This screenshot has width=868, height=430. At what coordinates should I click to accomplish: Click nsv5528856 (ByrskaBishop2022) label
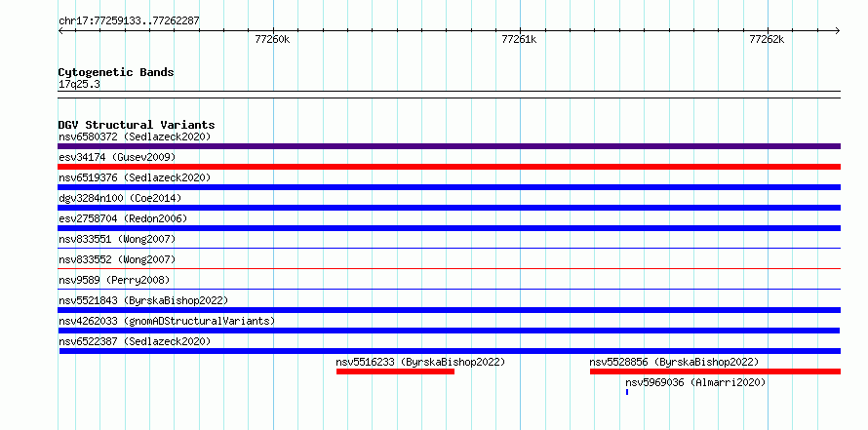(674, 362)
